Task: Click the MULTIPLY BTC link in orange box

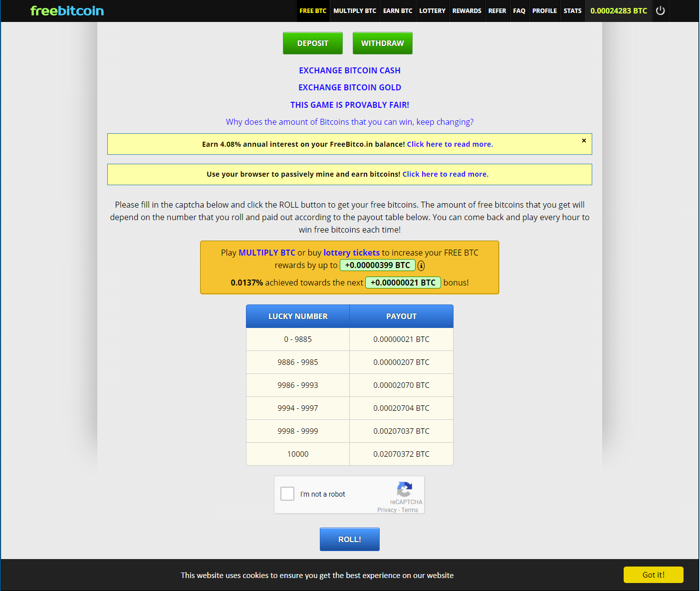Action: (x=267, y=253)
